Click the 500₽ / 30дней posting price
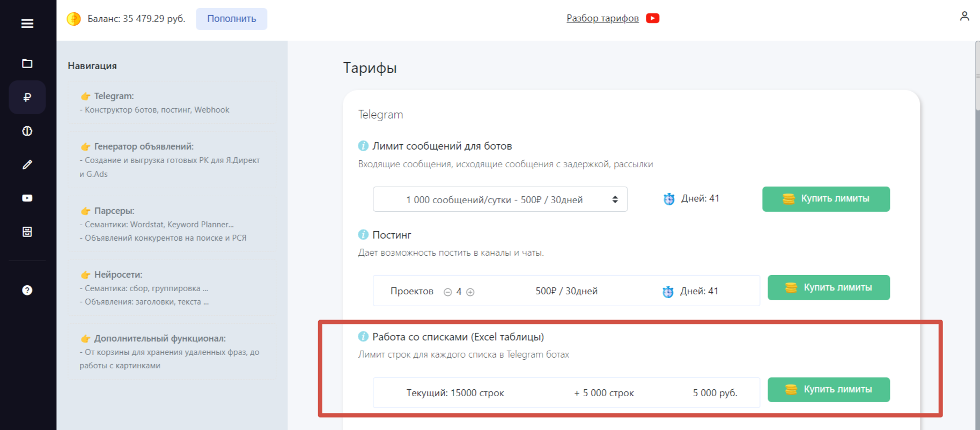The width and height of the screenshot is (980, 430). 566,291
